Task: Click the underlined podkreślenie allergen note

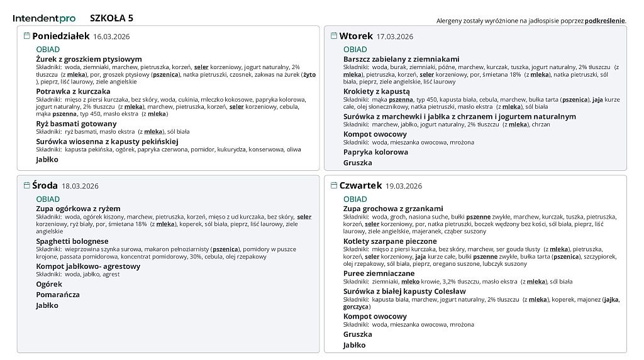Action: 604,21
